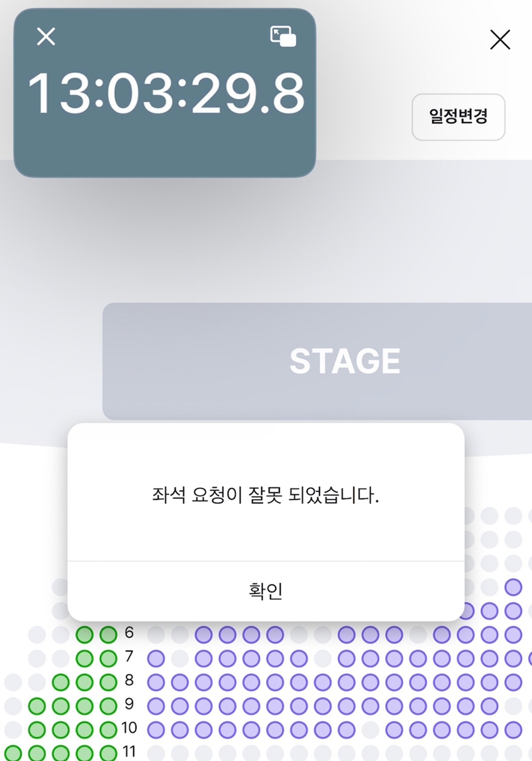This screenshot has height=761, width=532.
Task: Tap the row 11 number label
Action: click(129, 752)
